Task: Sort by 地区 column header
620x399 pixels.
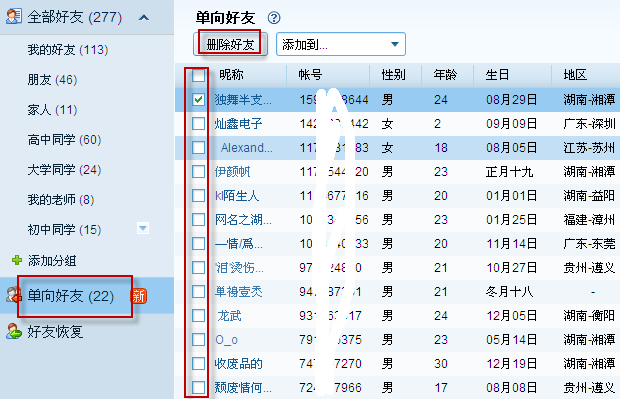Action: (x=575, y=74)
